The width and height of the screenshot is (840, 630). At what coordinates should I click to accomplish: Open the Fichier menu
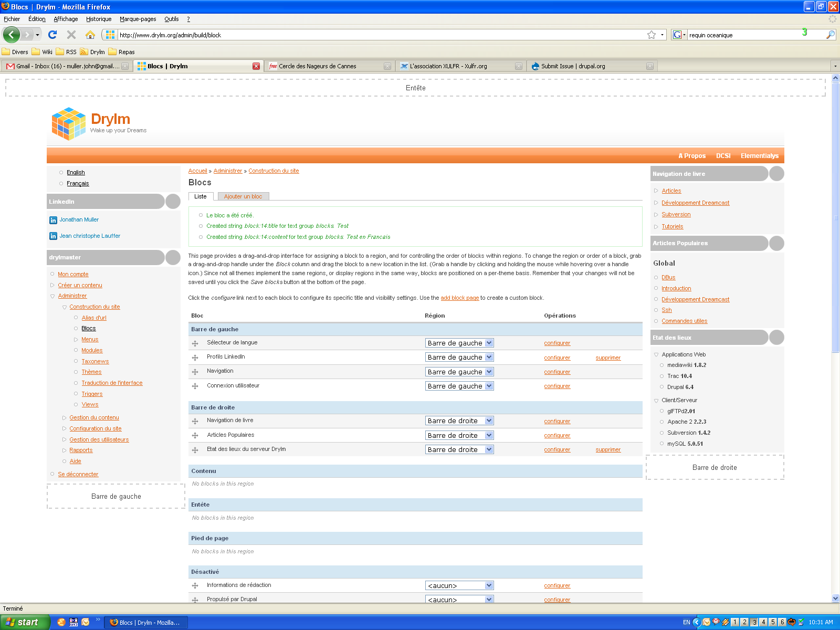point(12,19)
